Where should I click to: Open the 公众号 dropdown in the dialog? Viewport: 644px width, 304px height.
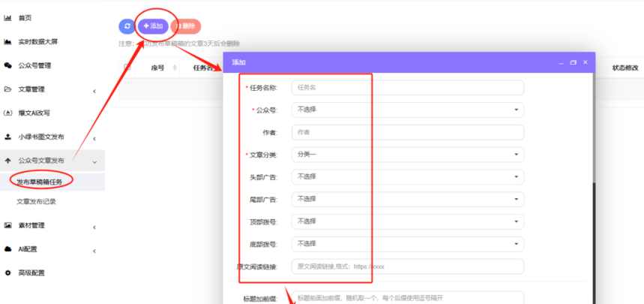(x=407, y=110)
